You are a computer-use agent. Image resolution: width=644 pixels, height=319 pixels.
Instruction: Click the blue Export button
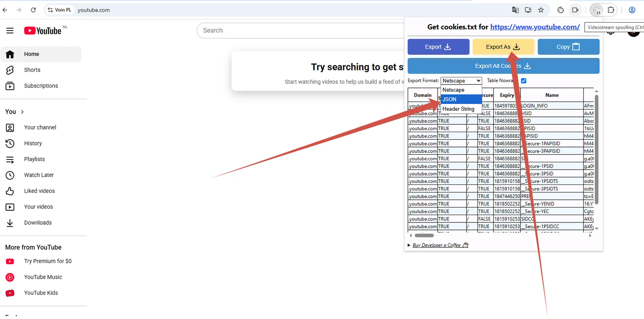click(438, 47)
